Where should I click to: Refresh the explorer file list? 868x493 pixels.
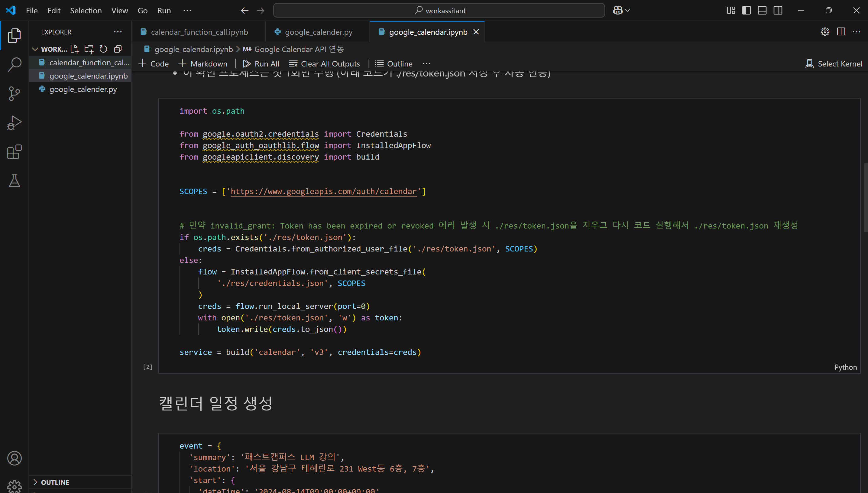[x=103, y=49]
